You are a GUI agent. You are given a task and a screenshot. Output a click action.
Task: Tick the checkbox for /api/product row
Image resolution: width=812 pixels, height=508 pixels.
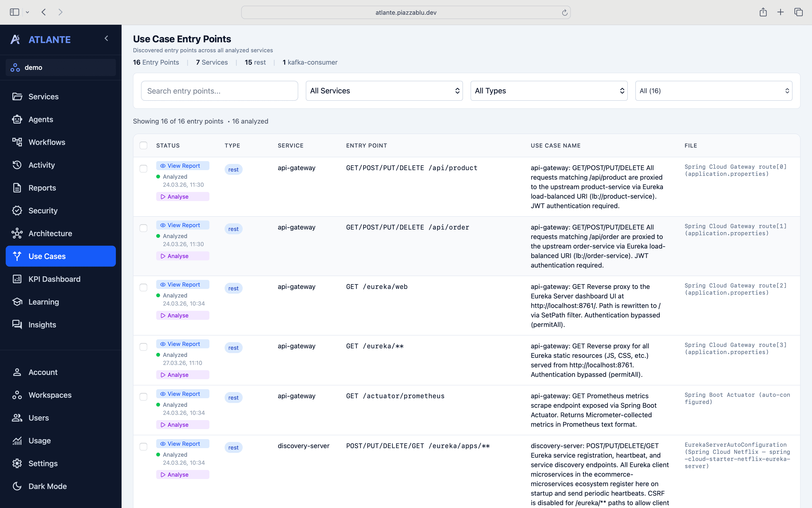point(143,168)
